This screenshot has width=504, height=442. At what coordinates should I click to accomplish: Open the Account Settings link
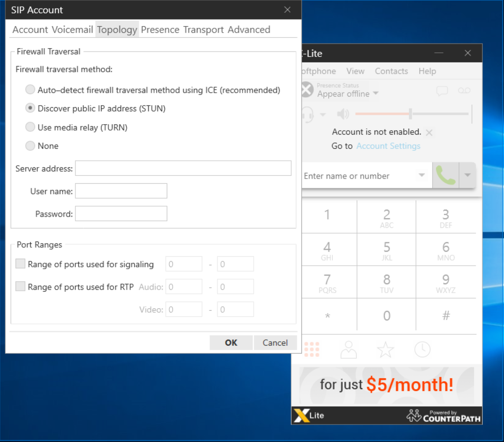pos(388,146)
